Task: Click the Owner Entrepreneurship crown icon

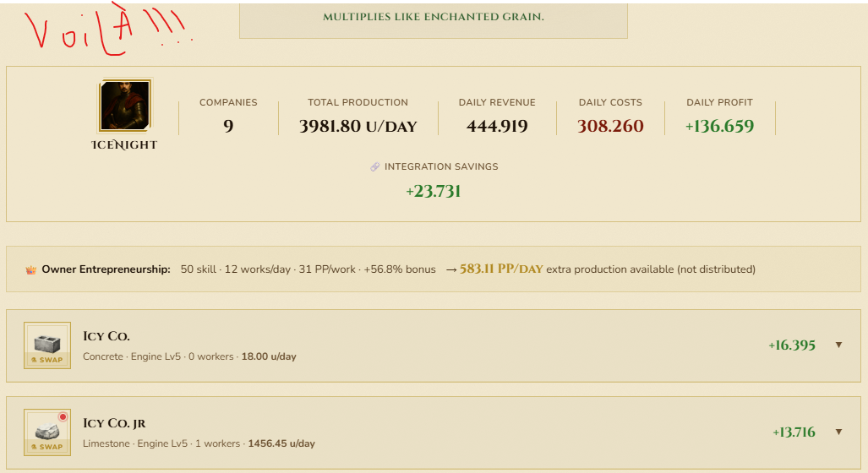Action: (31, 270)
